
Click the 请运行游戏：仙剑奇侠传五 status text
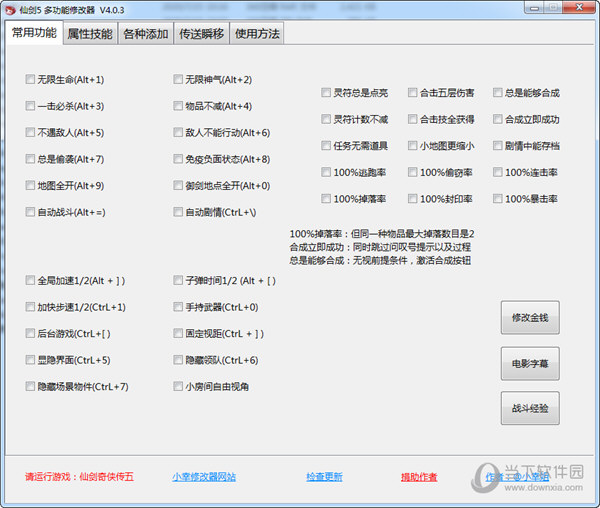[80, 477]
